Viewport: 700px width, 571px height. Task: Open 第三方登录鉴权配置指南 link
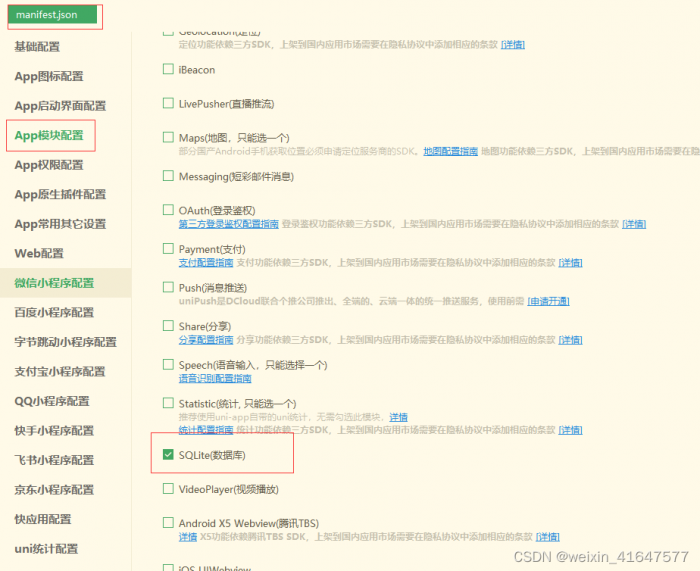point(229,224)
